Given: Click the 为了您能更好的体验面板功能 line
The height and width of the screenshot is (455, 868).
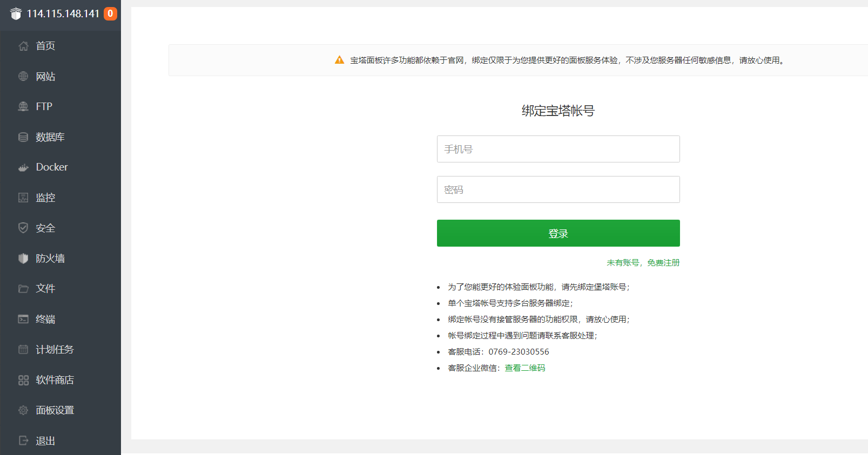Looking at the screenshot, I should coord(539,287).
